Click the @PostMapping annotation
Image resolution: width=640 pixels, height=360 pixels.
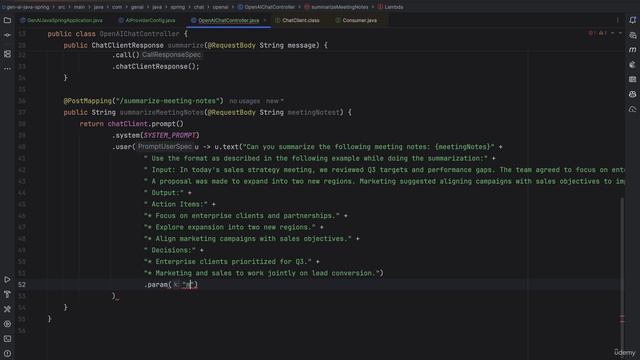click(87, 101)
